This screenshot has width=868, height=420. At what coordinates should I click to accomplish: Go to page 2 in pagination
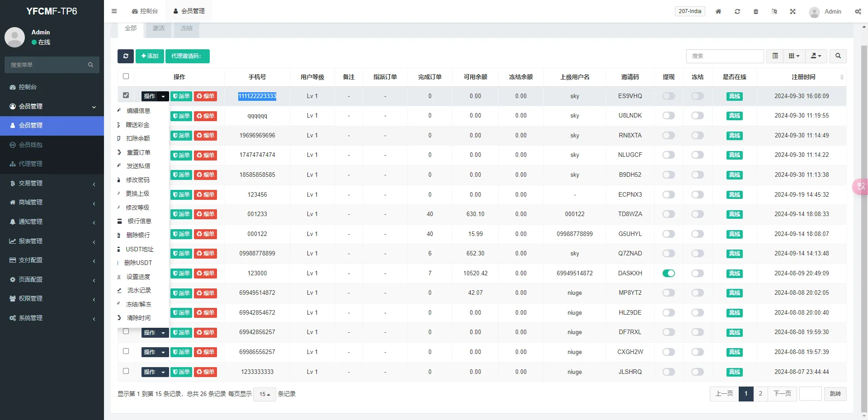click(760, 394)
